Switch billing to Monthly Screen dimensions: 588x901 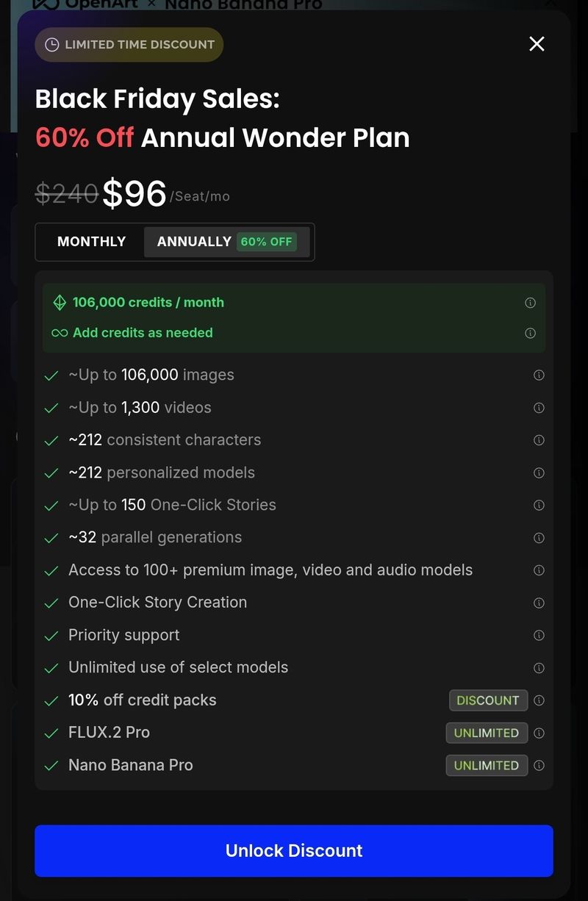coord(91,242)
